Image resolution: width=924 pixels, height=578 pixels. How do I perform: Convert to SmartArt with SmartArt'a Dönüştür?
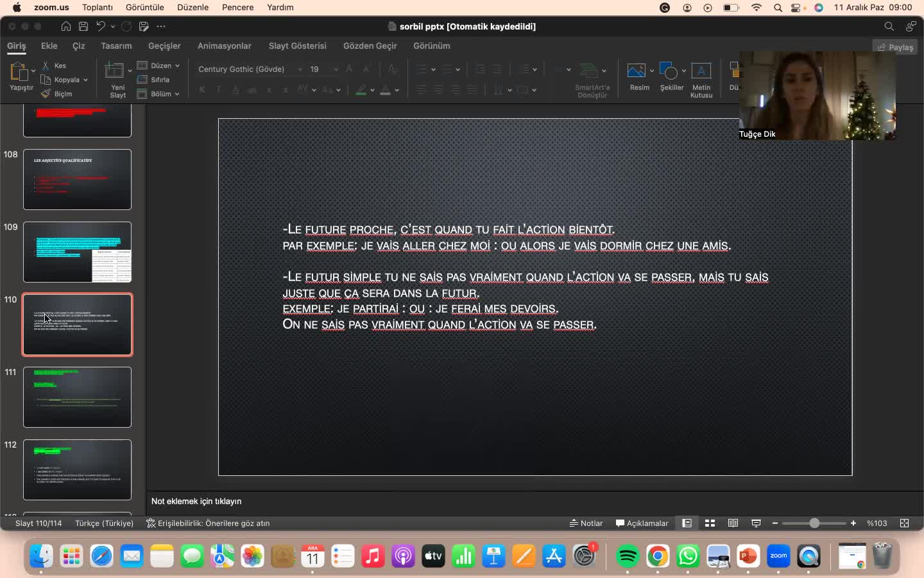pyautogui.click(x=592, y=80)
